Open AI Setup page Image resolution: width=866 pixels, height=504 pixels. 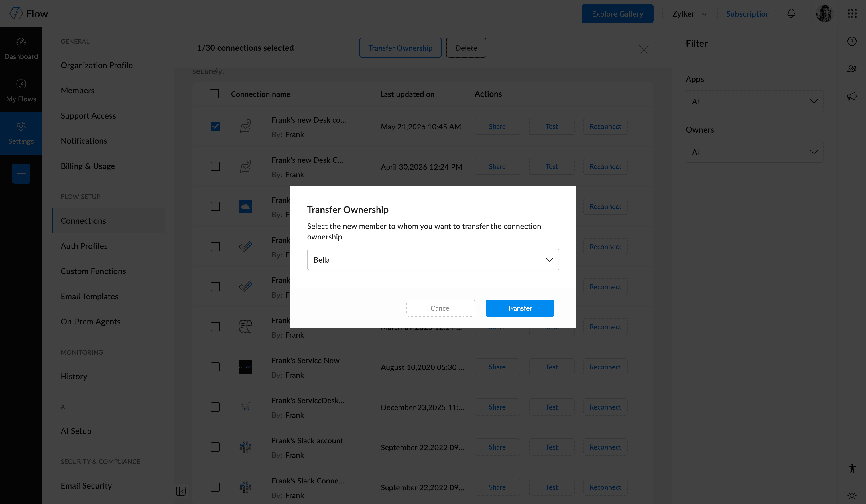tap(76, 431)
